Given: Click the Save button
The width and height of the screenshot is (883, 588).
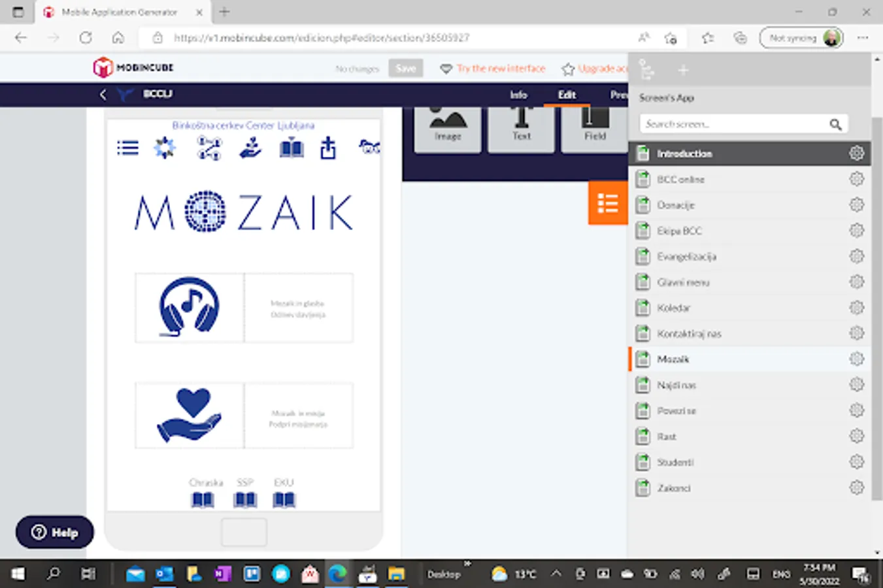Looking at the screenshot, I should pos(406,68).
